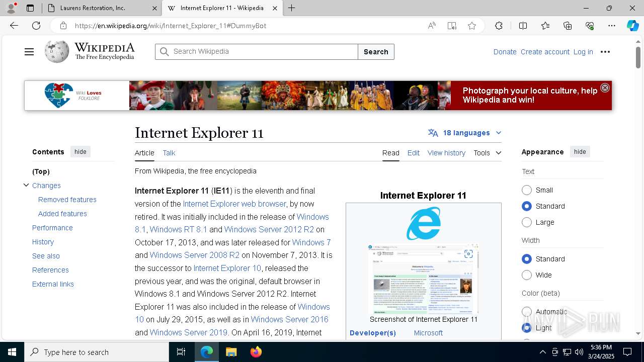
Task: Click the Create account link
Action: pyautogui.click(x=545, y=52)
